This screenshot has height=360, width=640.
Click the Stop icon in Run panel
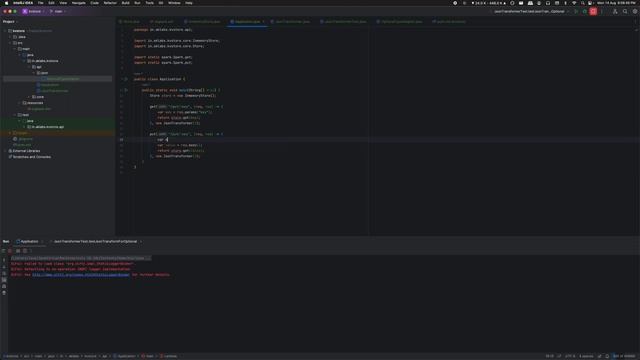coord(11,251)
